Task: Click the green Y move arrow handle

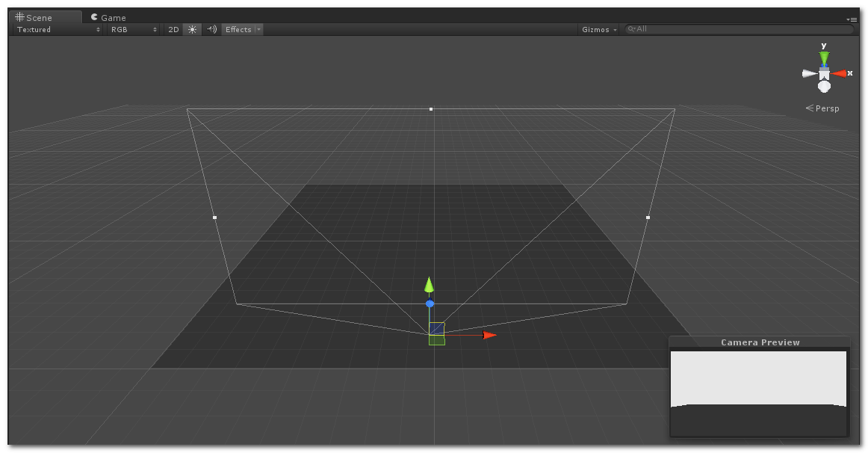Action: point(429,285)
